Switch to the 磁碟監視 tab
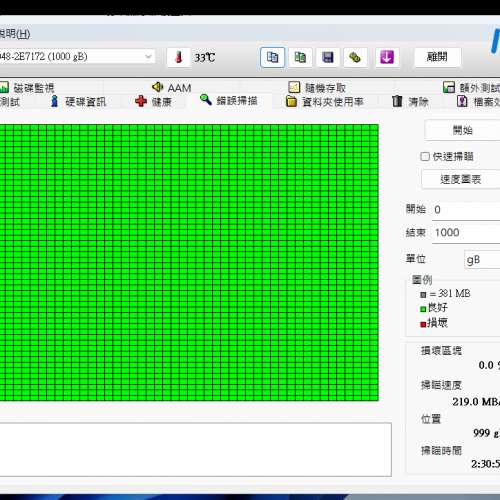 click(27, 88)
